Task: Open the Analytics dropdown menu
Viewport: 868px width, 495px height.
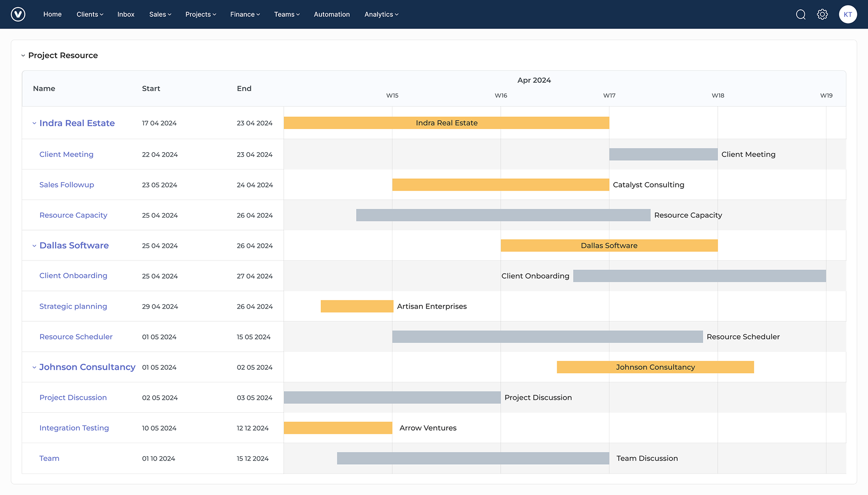Action: tap(381, 14)
